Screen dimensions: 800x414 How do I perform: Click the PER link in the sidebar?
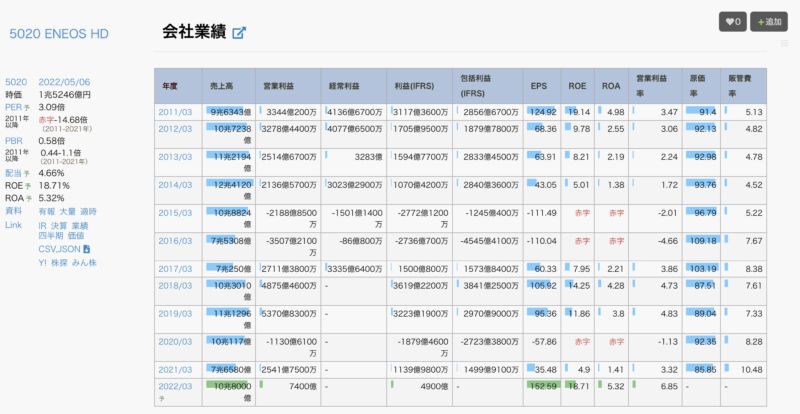13,107
